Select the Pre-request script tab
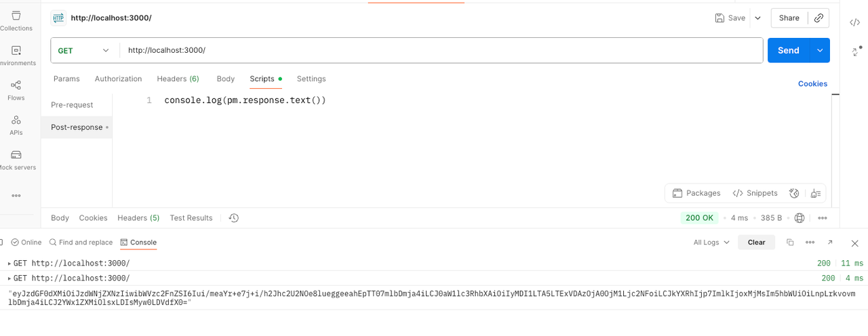The image size is (868, 336). (72, 105)
